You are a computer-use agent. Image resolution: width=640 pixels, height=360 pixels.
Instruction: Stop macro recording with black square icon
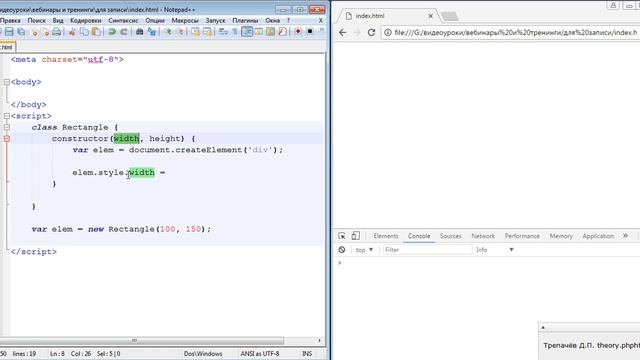310,32
